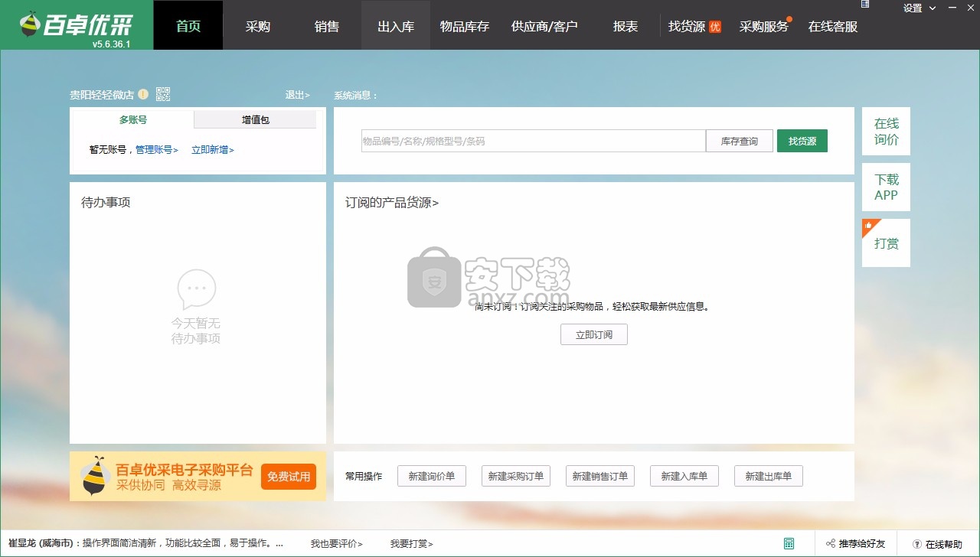
Task: Click the 推荐给好友 status bar text
Action: click(x=862, y=544)
